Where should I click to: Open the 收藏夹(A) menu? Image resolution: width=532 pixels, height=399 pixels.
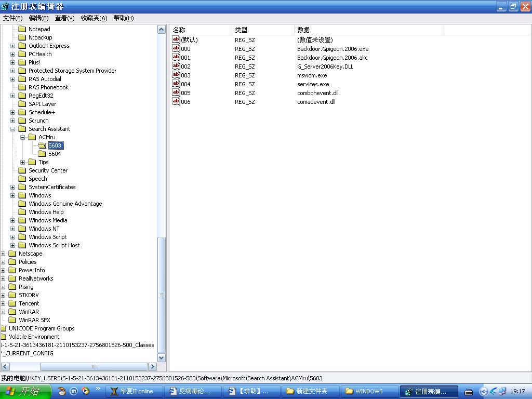click(94, 18)
